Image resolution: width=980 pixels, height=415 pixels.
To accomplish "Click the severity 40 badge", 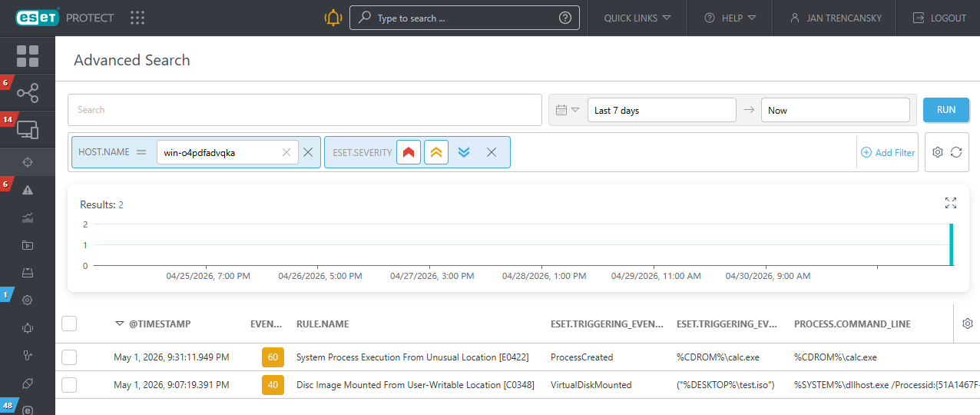I will click(273, 384).
